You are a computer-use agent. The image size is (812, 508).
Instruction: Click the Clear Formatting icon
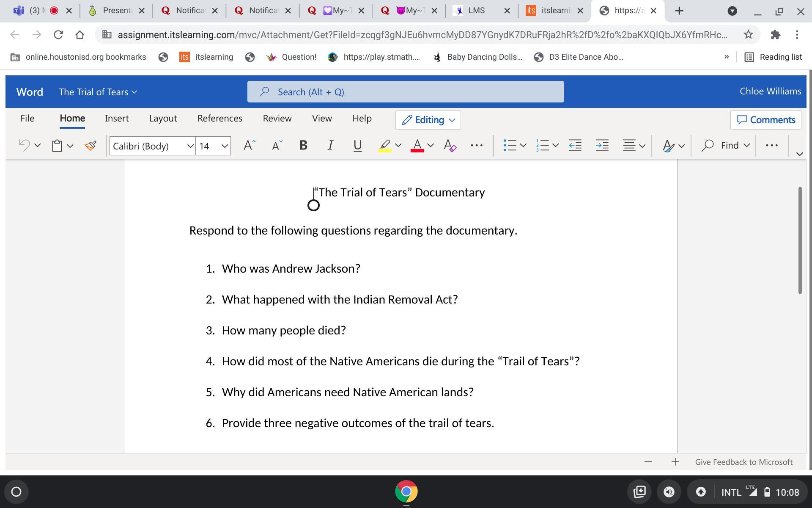(450, 146)
